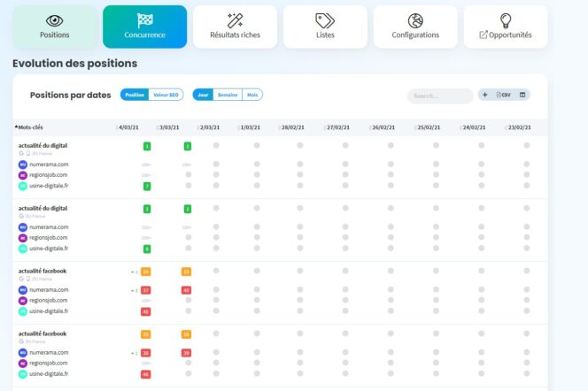The image size is (588, 391).
Task: Click the 27/02/21 column header
Action: [337, 127]
